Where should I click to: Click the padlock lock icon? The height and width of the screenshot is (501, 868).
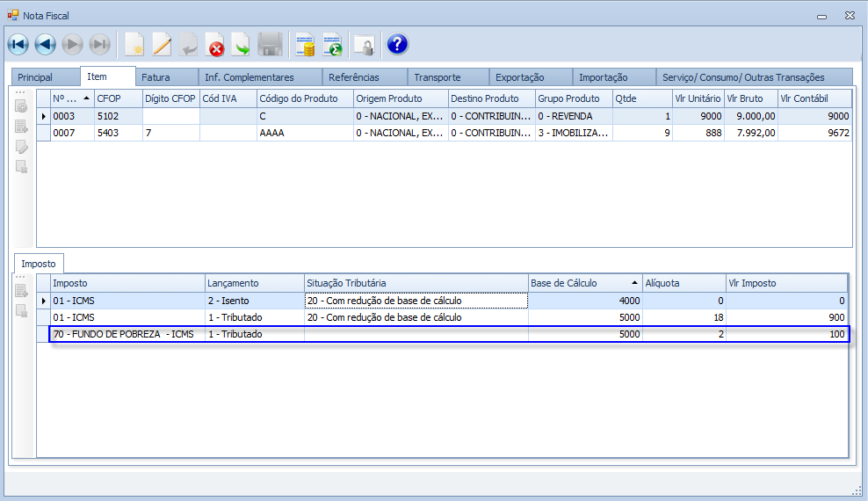point(363,45)
